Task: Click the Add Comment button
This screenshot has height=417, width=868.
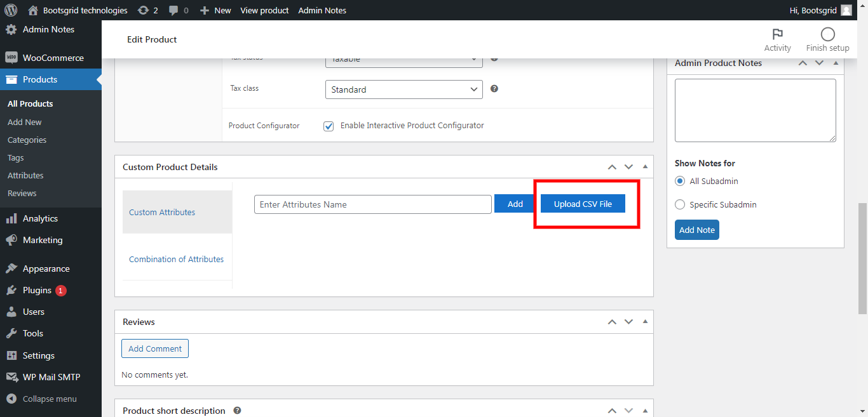Action: 155,348
